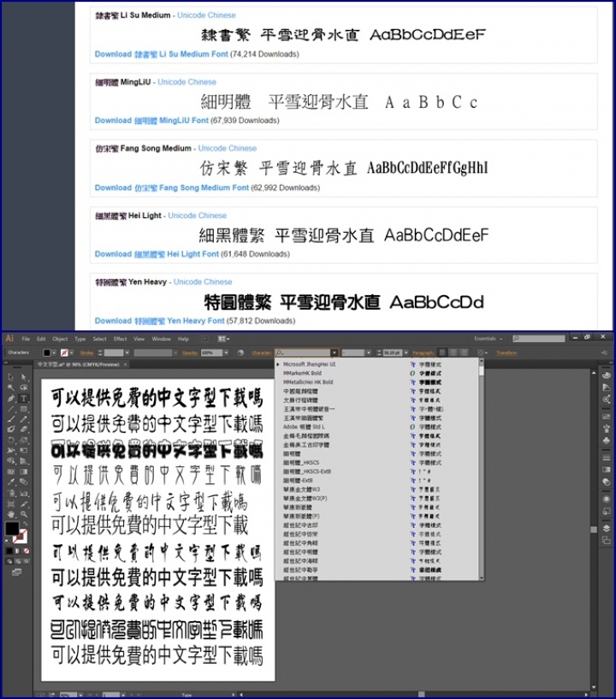Viewport: 616px width, 699px height.
Task: Select the Eraser tool
Action: pyautogui.click(x=24, y=429)
